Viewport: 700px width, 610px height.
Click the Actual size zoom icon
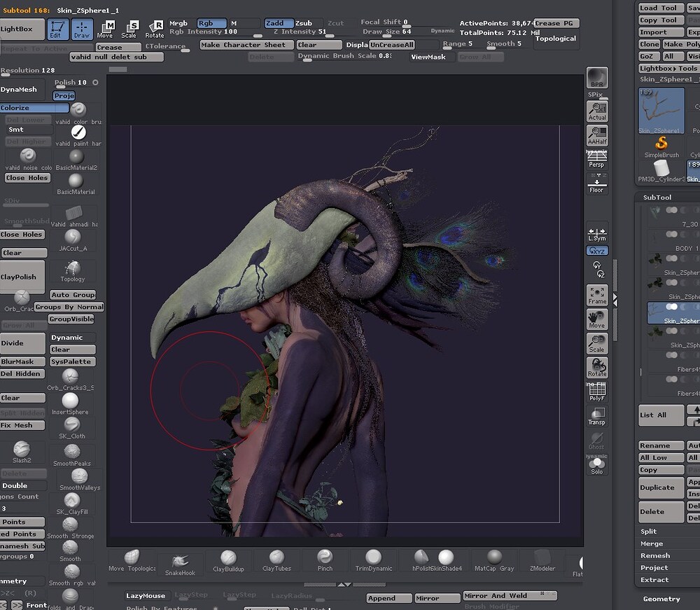(x=597, y=111)
